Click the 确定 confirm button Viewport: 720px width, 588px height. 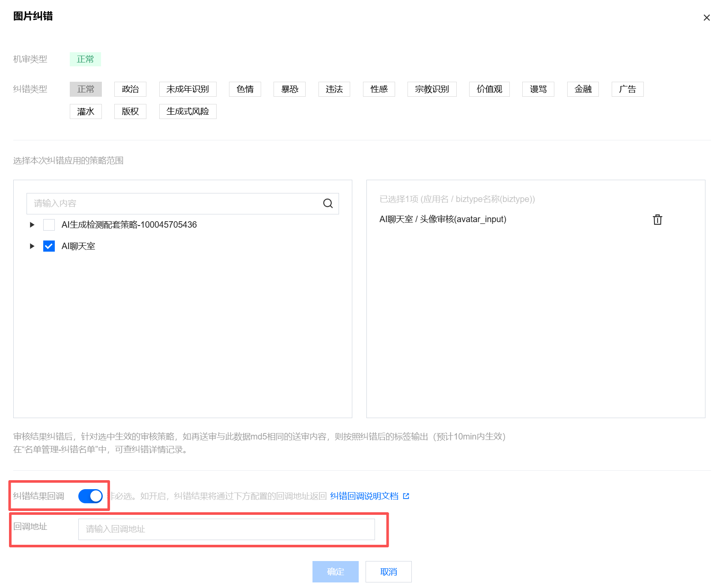336,572
